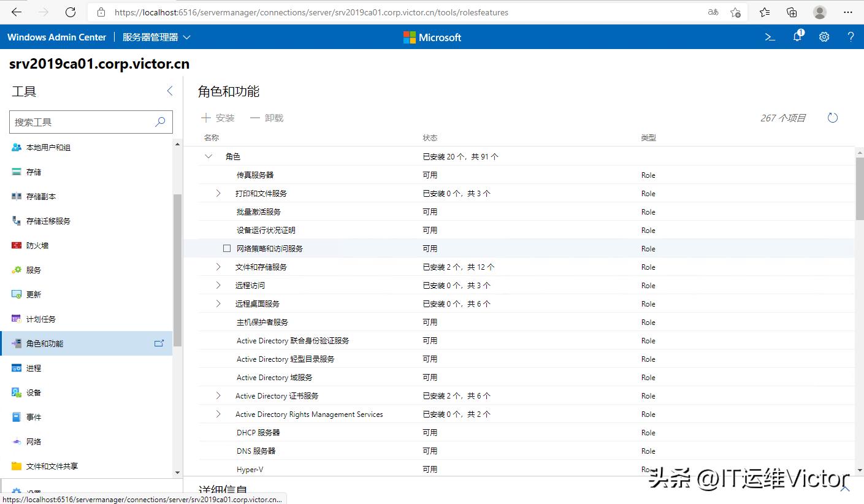Screen dimensions: 864x504
Task: Collapse the 角色 group chevron
Action: (x=208, y=156)
